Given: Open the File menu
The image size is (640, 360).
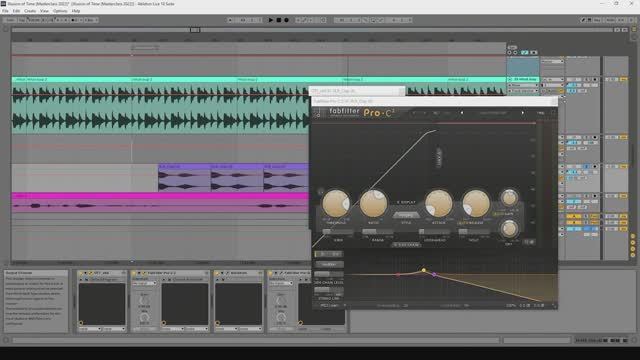Looking at the screenshot, I should (x=5, y=11).
